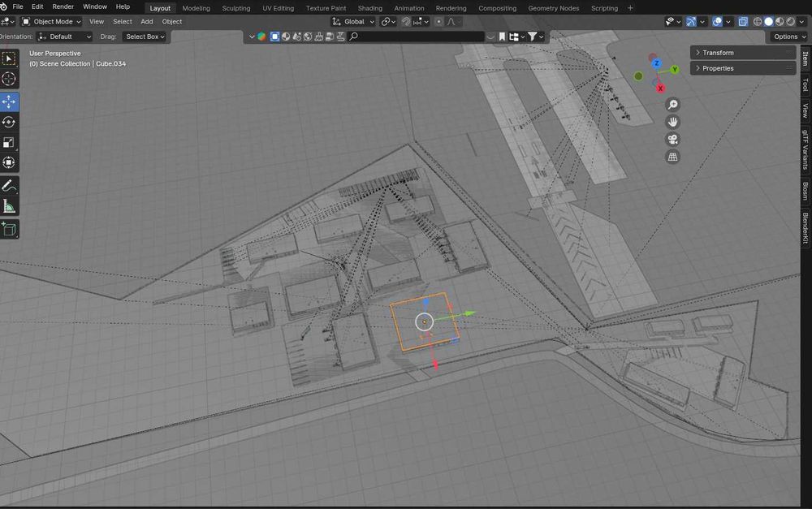Open the Select Box drag dropdown
Viewport: 812px width, 509px height.
tap(145, 37)
